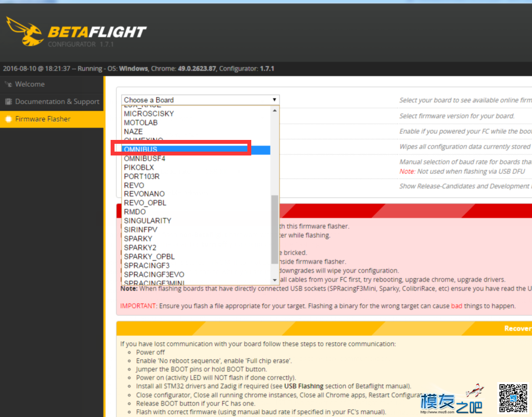Pick PORT103R board option
The height and width of the screenshot is (417, 532).
196,176
